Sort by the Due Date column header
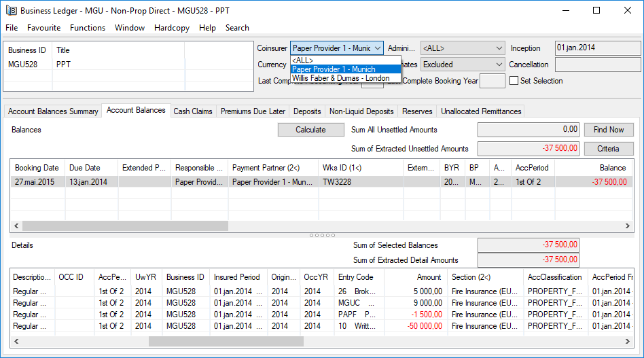The image size is (644, 358). [x=85, y=168]
